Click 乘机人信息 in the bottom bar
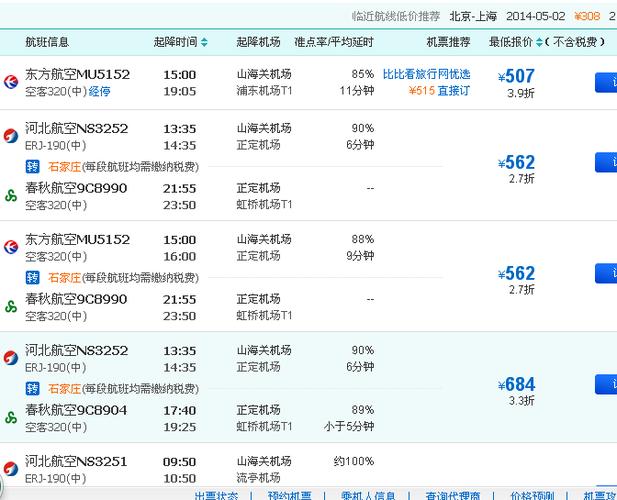The width and height of the screenshot is (617, 500). pyautogui.click(x=368, y=495)
